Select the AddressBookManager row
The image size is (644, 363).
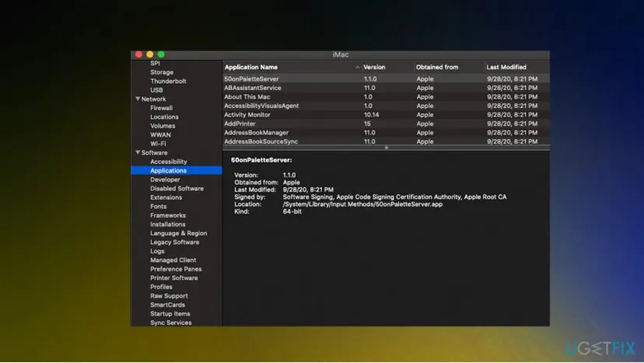(x=386, y=133)
